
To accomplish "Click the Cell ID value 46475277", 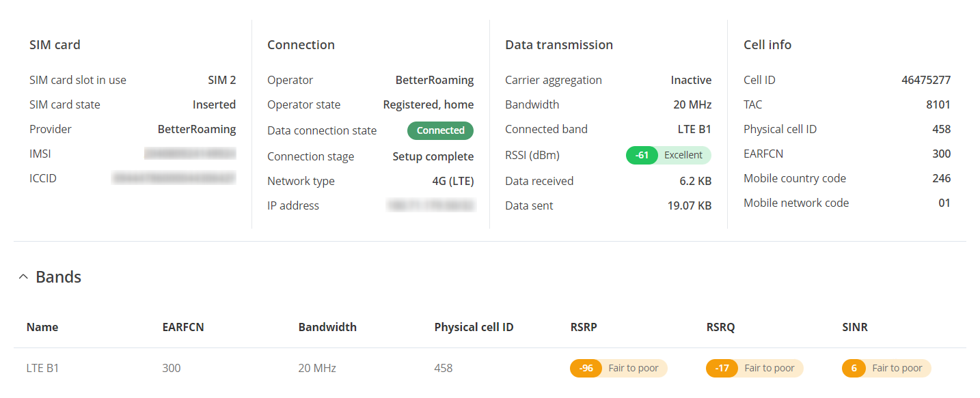I will 926,80.
